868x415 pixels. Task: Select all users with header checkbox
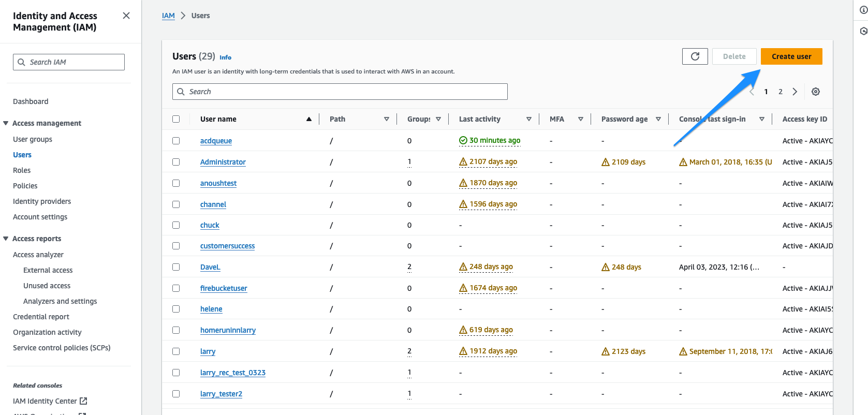click(x=176, y=119)
